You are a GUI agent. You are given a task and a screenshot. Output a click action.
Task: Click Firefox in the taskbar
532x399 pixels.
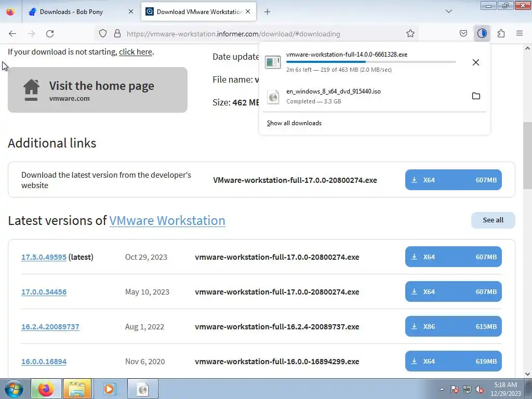[46, 389]
